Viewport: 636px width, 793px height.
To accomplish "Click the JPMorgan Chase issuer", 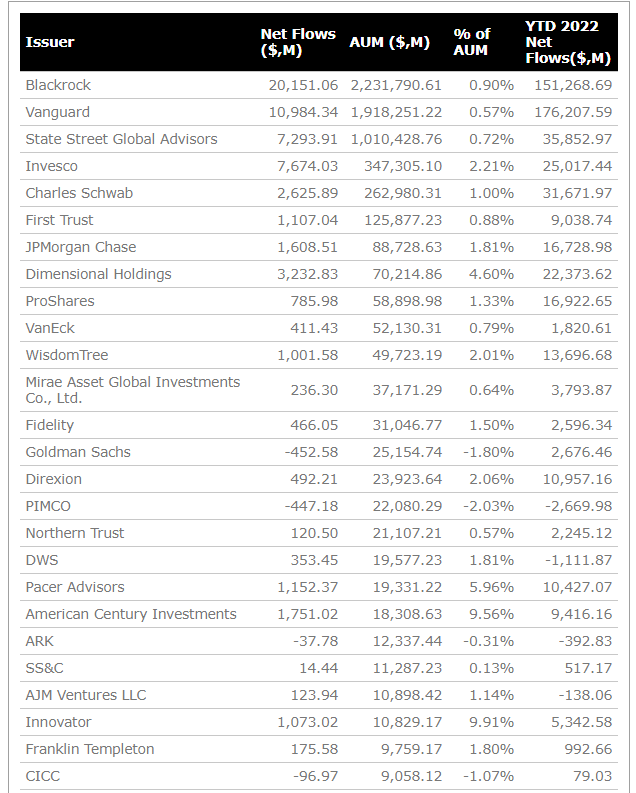I will coord(81,247).
